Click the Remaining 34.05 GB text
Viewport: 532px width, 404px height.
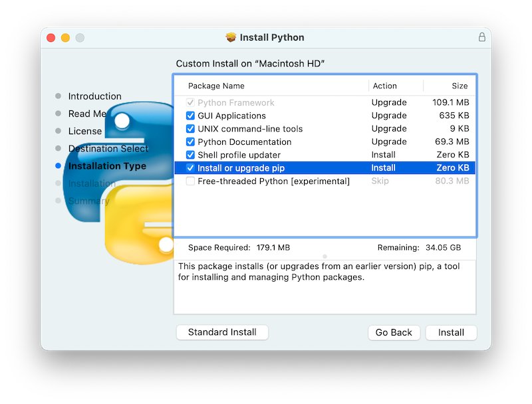coord(419,248)
